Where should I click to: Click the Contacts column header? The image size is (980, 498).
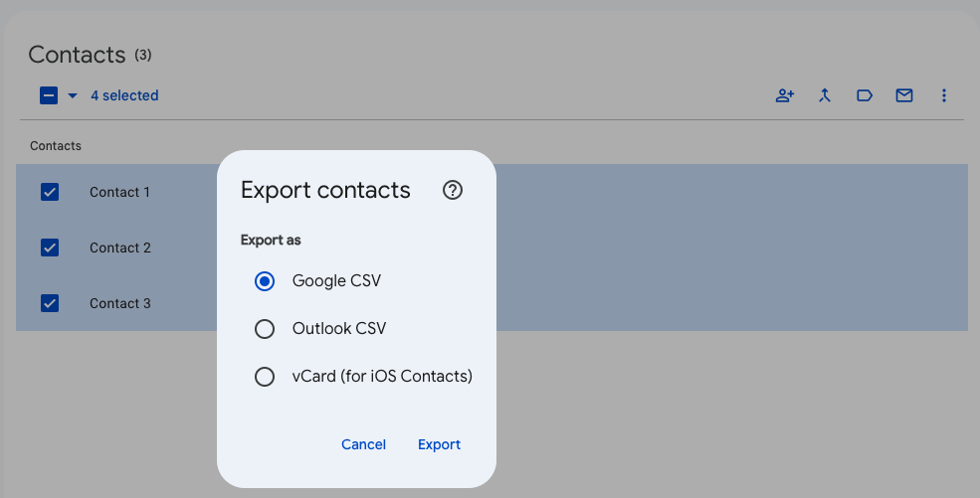(56, 146)
